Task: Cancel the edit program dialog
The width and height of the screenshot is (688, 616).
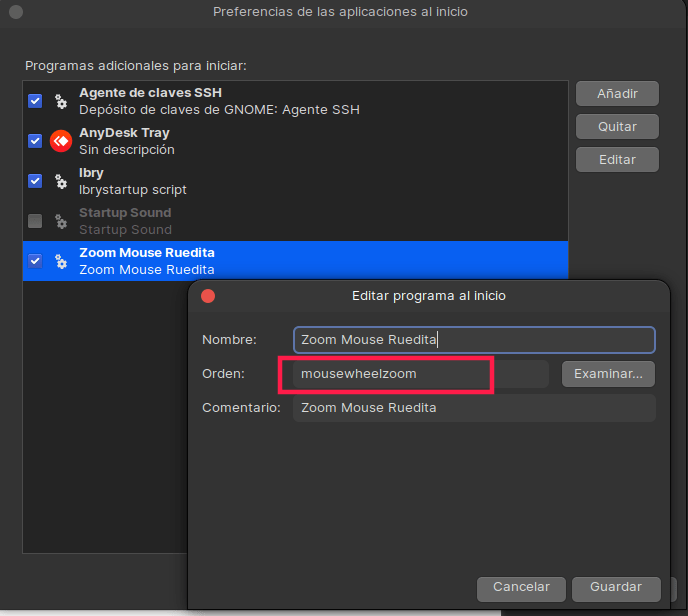Action: tap(521, 587)
